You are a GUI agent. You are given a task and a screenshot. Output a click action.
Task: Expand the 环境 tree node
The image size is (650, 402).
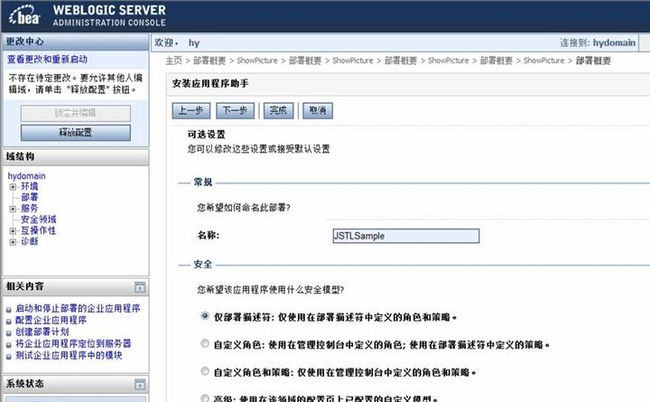(13, 187)
